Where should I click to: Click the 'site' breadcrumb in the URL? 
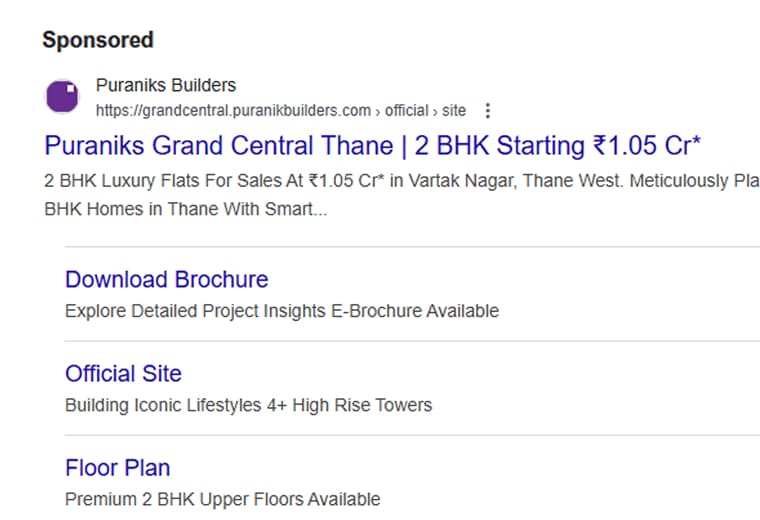pyautogui.click(x=454, y=110)
